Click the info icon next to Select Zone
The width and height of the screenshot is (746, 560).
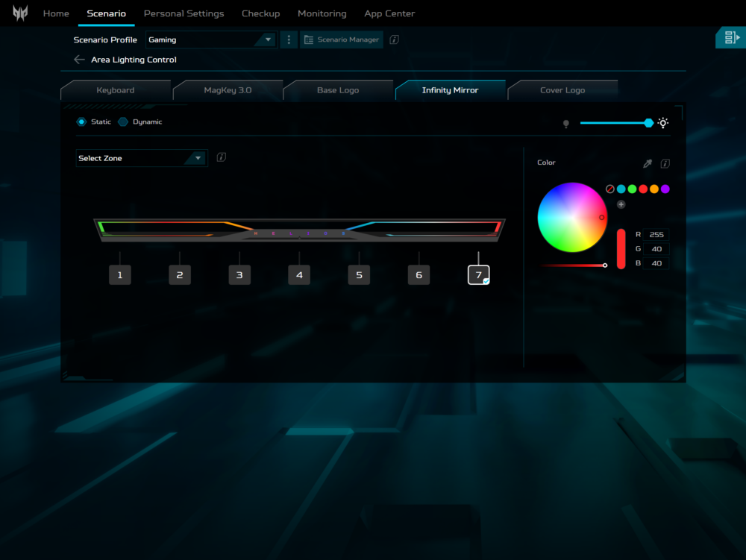coord(222,157)
